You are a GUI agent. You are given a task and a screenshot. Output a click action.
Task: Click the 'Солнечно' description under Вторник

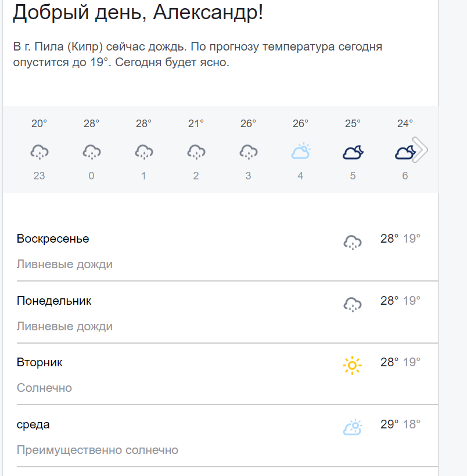(x=44, y=388)
